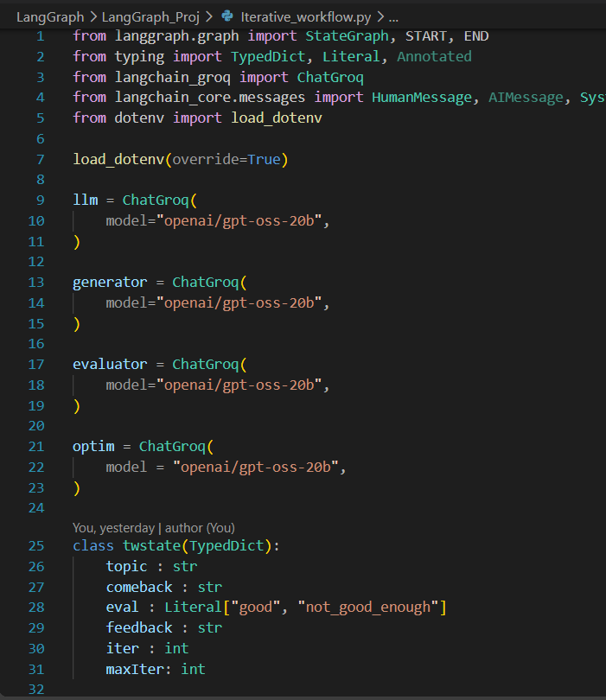
Task: Click 'Annotated' in typing import
Action: tap(434, 57)
